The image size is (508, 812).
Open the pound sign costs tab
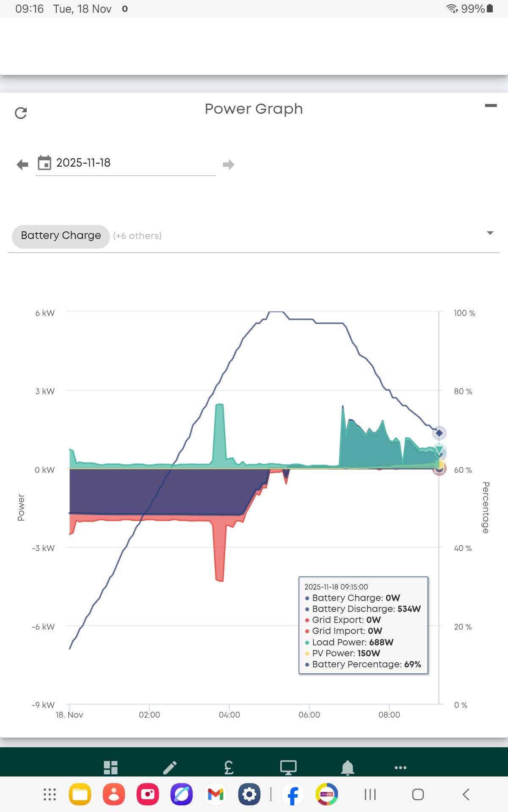click(229, 768)
